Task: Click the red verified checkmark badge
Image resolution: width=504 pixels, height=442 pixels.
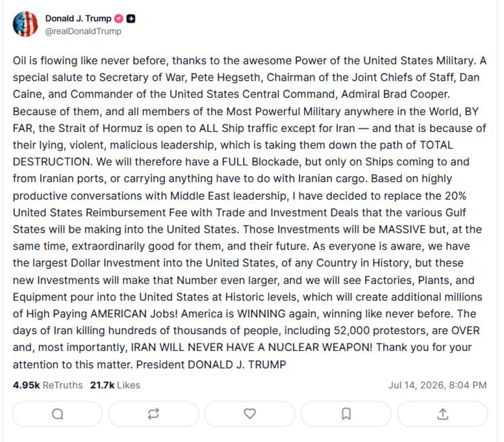Action: pos(119,19)
